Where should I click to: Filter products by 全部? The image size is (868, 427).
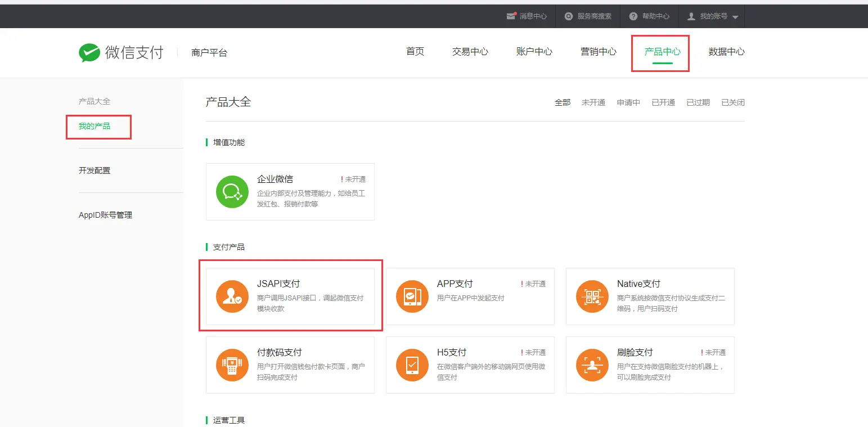pos(563,102)
